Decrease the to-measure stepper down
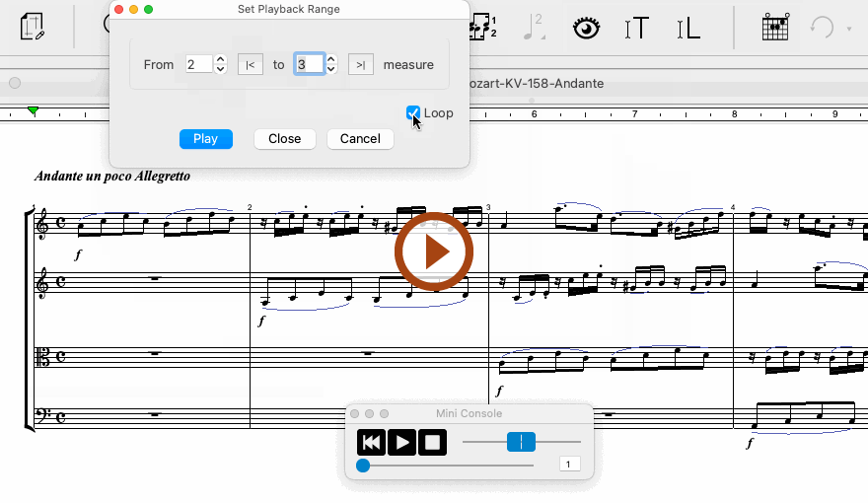 pyautogui.click(x=331, y=69)
